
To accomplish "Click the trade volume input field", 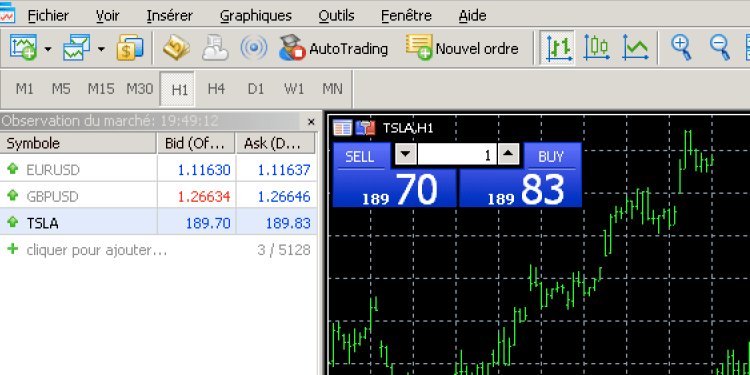I will (x=457, y=155).
